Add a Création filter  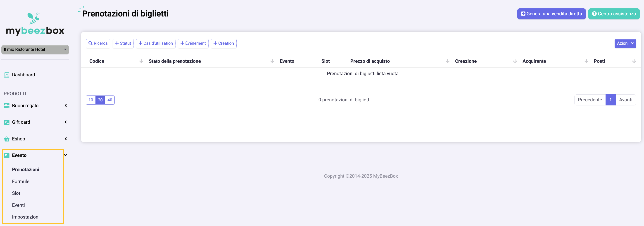coord(223,43)
